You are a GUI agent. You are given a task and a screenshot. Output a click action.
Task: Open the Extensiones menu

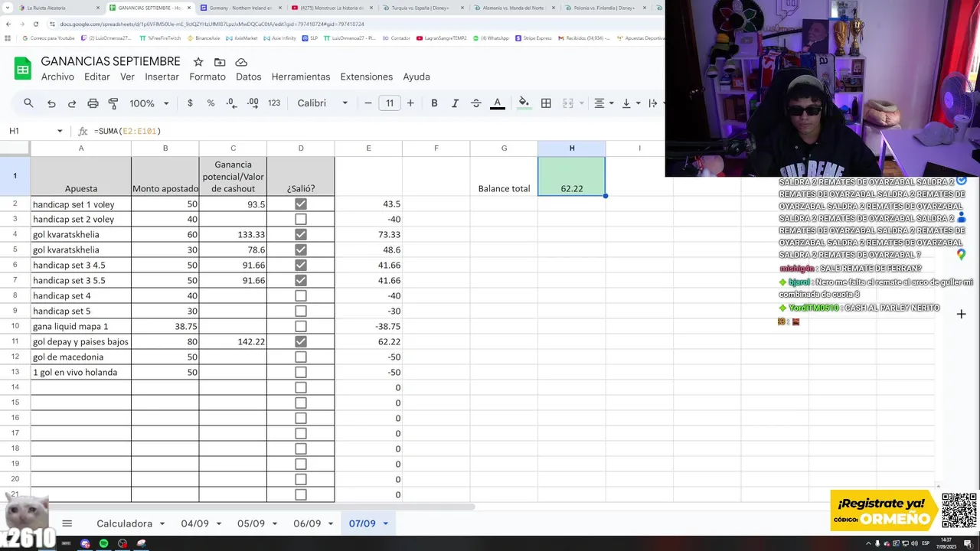click(367, 77)
